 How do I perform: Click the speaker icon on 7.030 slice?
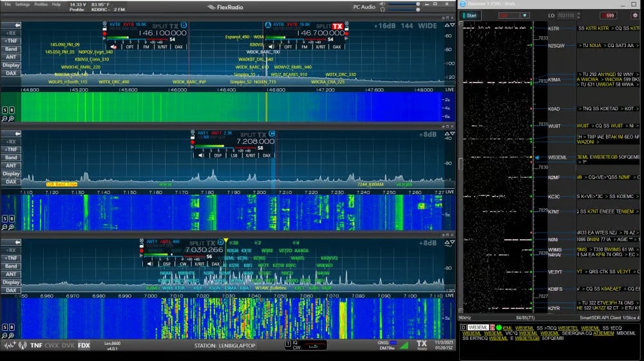(x=149, y=264)
